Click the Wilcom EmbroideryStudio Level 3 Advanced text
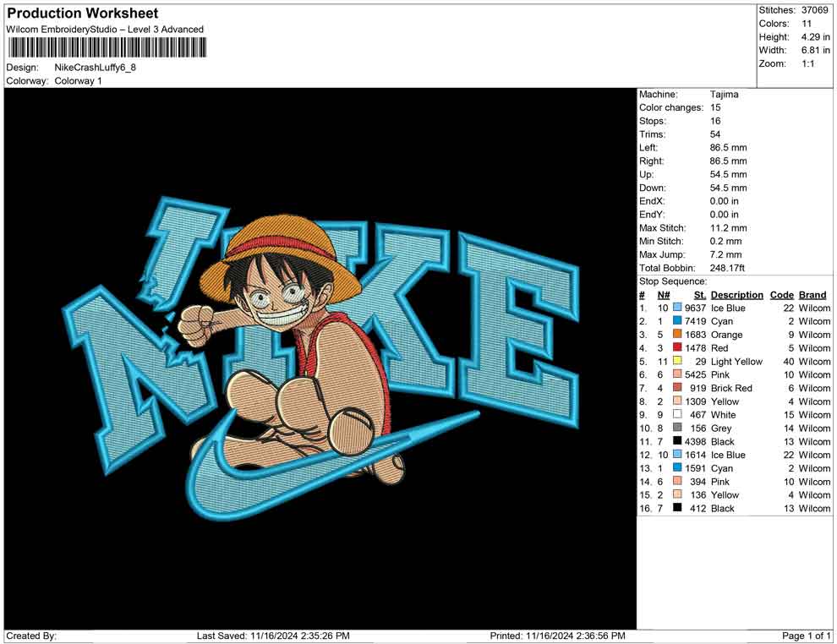 [x=105, y=30]
